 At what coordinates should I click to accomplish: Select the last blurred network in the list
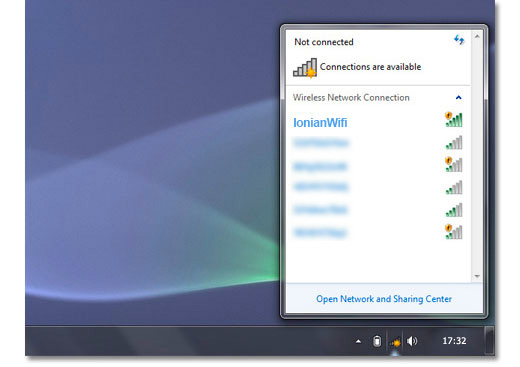click(320, 232)
